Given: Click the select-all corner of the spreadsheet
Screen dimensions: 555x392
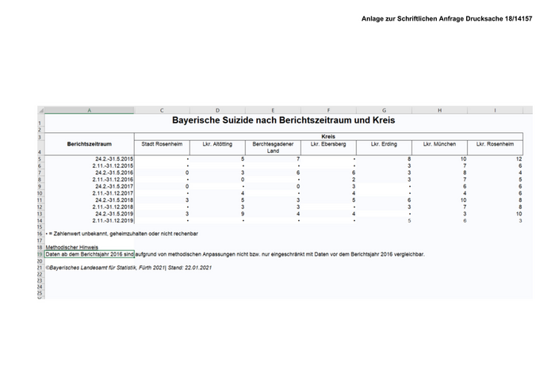Looking at the screenshot, I should (40, 110).
